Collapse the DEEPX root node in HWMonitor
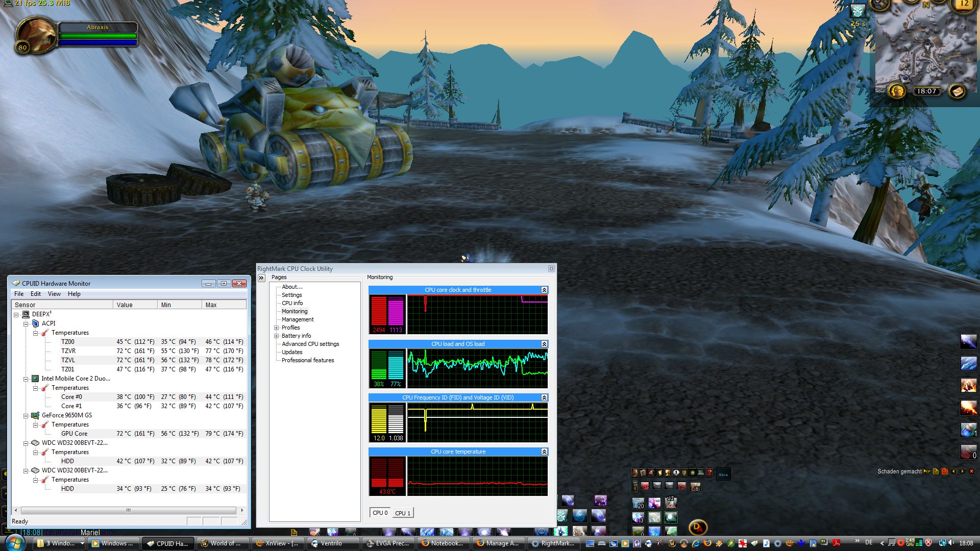This screenshot has height=551, width=980. (x=16, y=315)
